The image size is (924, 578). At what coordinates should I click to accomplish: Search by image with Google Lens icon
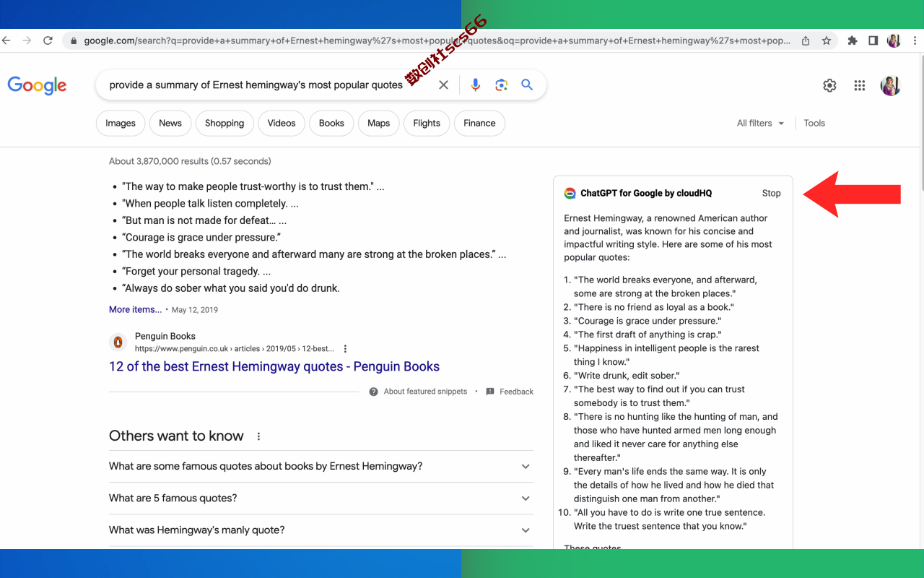point(502,85)
